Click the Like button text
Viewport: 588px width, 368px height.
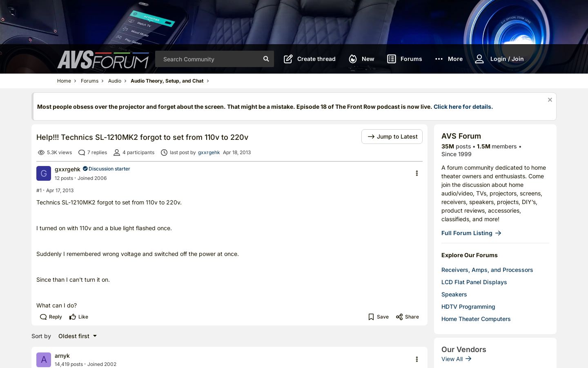[x=83, y=317]
